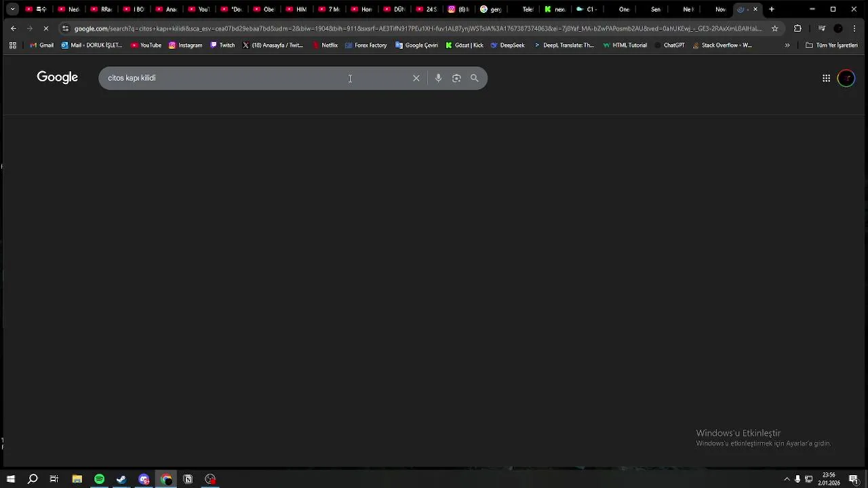Image resolution: width=868 pixels, height=488 pixels.
Task: Open the DeepL Translate bookmark
Action: (564, 45)
